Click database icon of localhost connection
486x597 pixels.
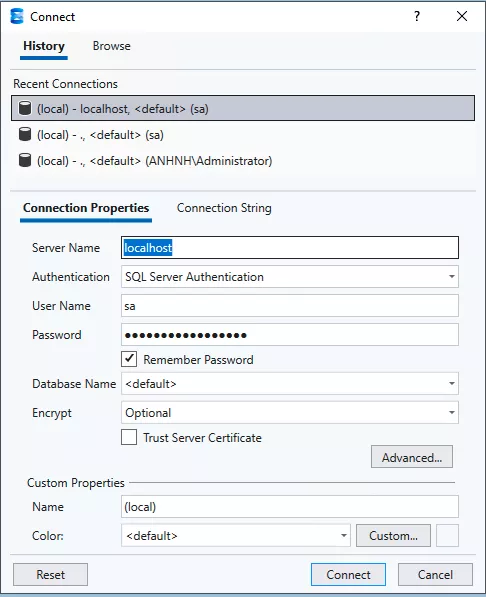(x=25, y=108)
